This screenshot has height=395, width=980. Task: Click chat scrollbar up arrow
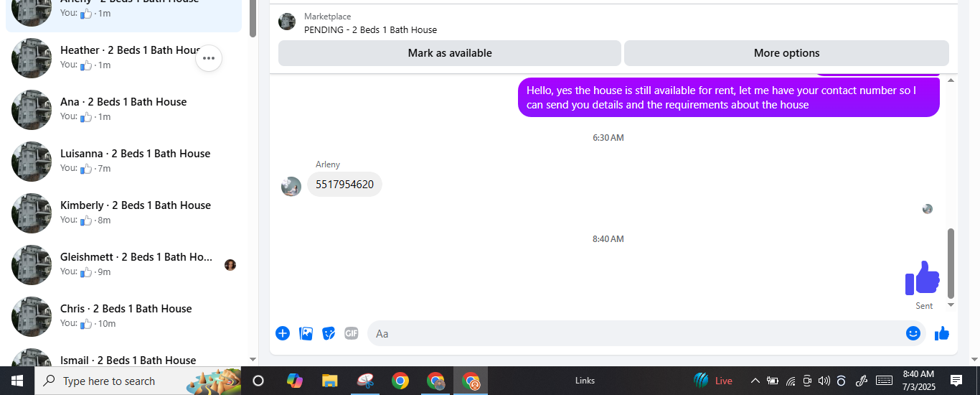(x=951, y=80)
